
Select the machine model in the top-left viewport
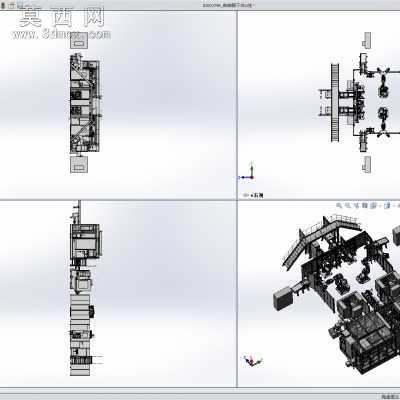click(x=84, y=103)
